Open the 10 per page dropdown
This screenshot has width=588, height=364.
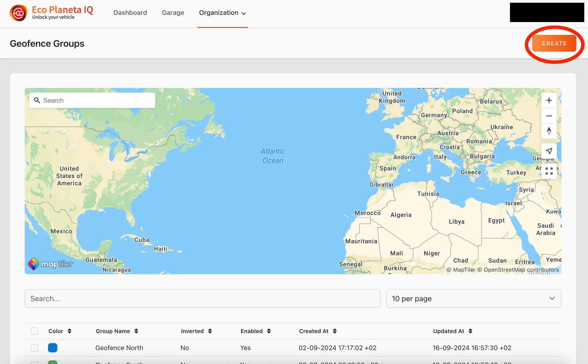(474, 298)
